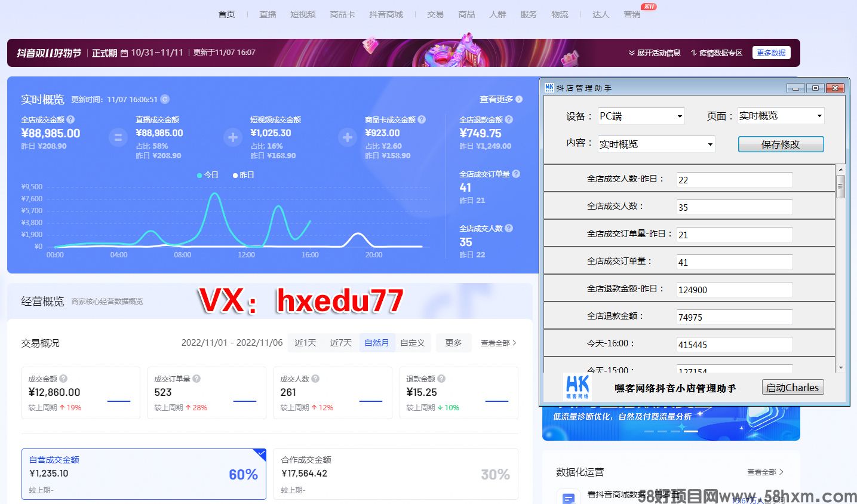Expand 展开活动信息 in the banner

(655, 53)
